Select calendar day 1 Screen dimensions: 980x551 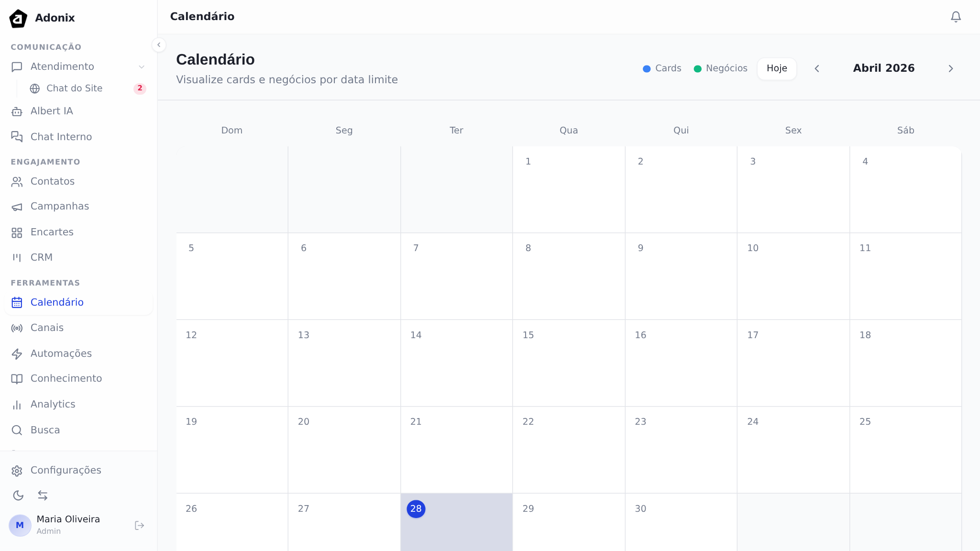569,189
